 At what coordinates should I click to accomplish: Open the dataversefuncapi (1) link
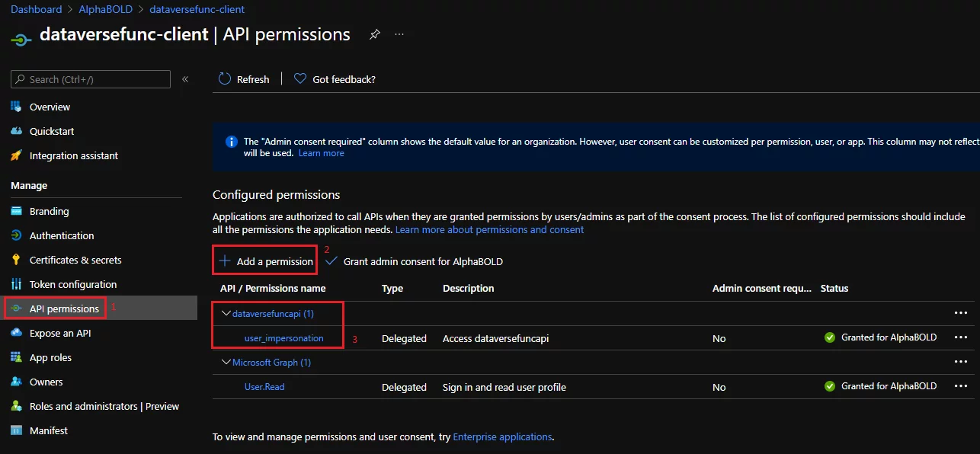[273, 313]
